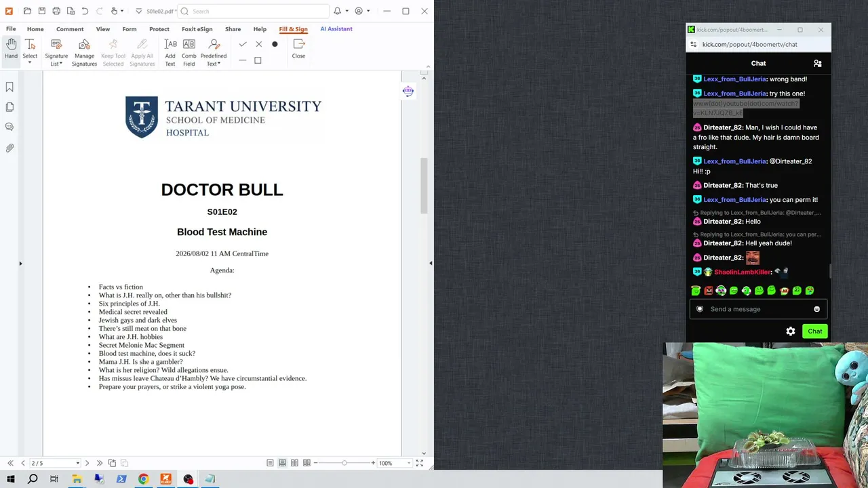Open the Bookmarks side panel
This screenshot has width=868, height=488.
pos(9,87)
